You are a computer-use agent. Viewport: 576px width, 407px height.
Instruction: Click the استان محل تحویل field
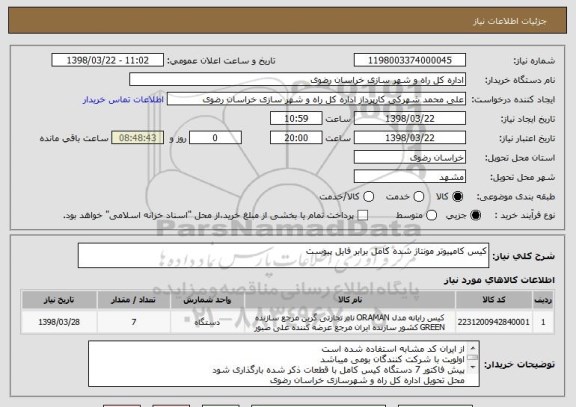tap(410, 158)
